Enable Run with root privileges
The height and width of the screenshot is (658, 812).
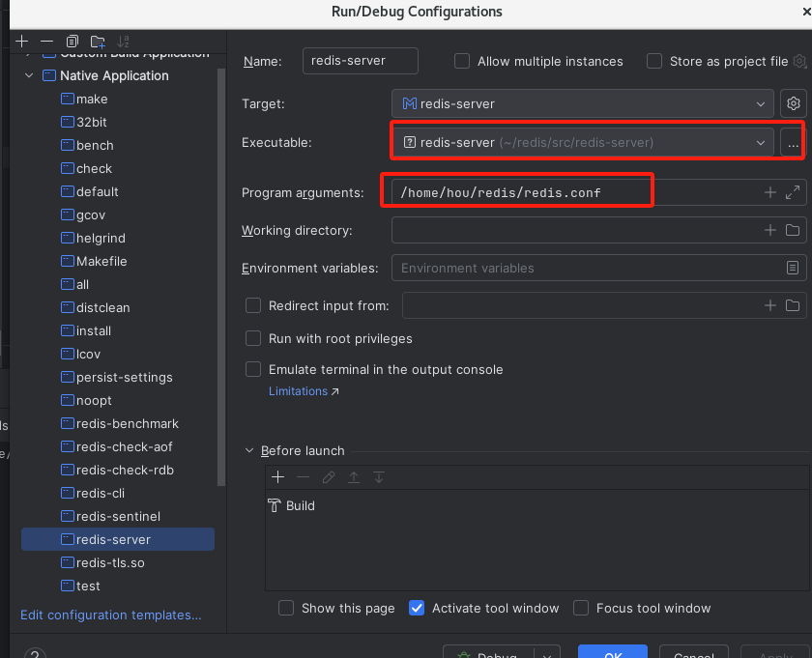click(x=253, y=338)
